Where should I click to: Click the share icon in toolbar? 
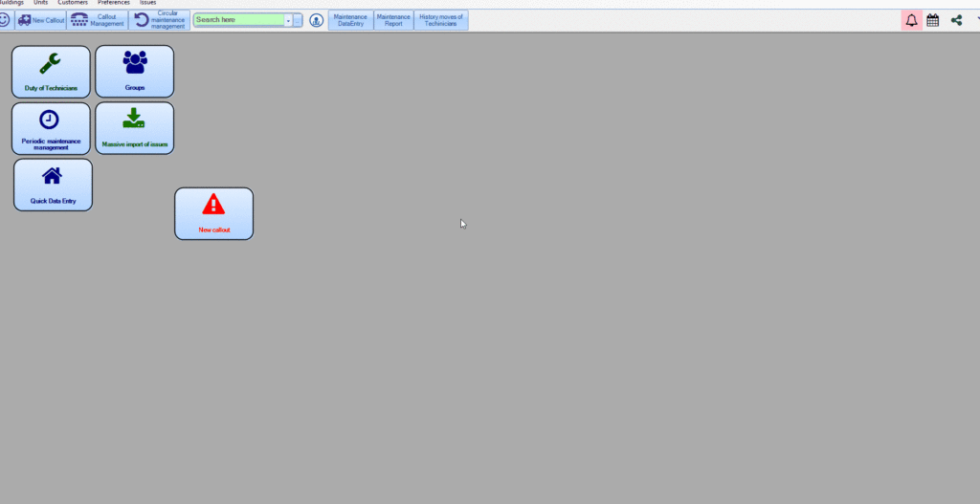pyautogui.click(x=956, y=20)
